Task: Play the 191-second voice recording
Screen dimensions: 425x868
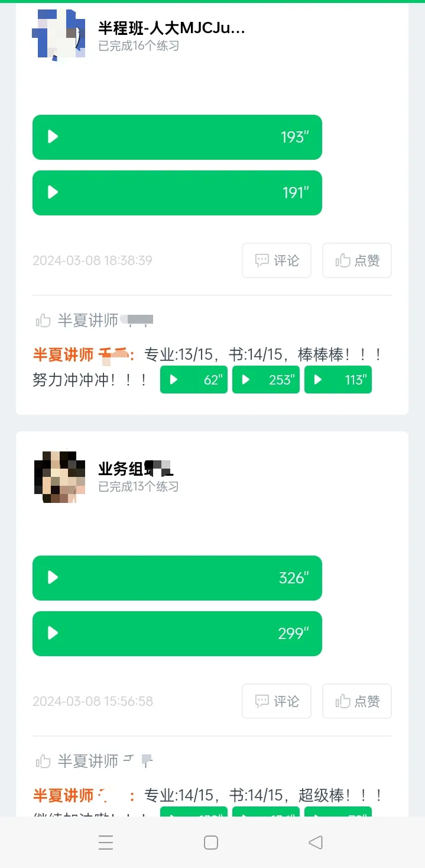Action: 177,193
